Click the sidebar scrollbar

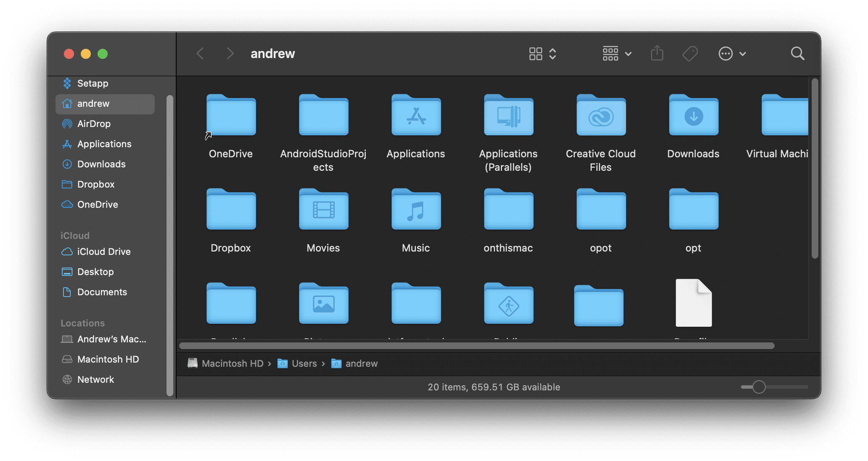(170, 246)
